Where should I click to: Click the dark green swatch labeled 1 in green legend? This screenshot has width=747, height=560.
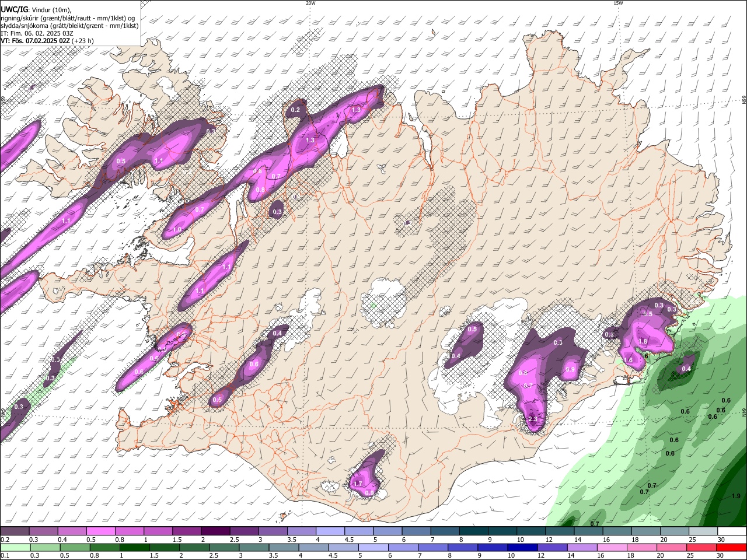point(134,548)
